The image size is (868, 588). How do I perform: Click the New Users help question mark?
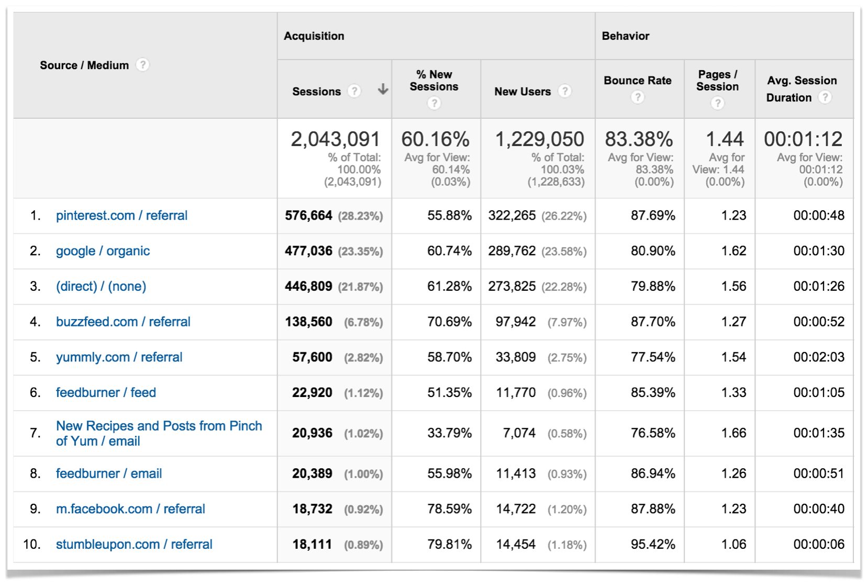pyautogui.click(x=565, y=91)
